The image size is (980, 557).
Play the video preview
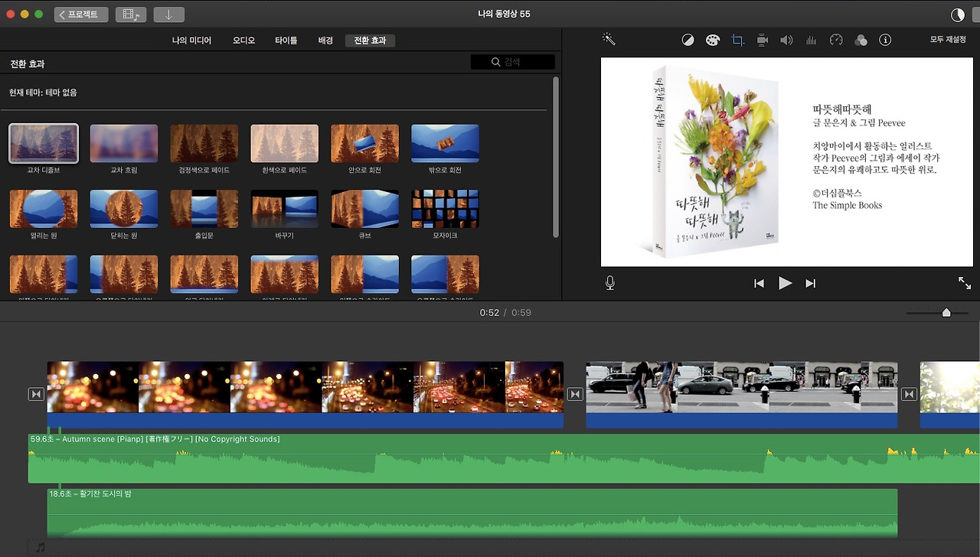(785, 282)
